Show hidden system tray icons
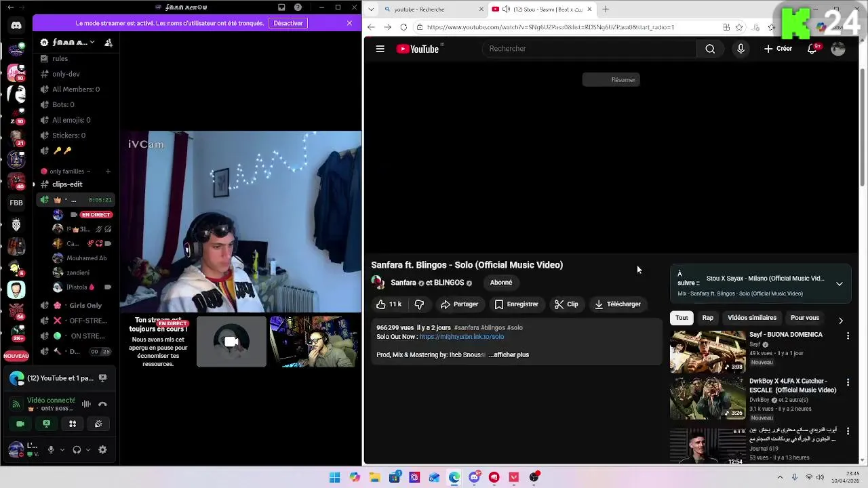The width and height of the screenshot is (868, 488). tap(780, 477)
